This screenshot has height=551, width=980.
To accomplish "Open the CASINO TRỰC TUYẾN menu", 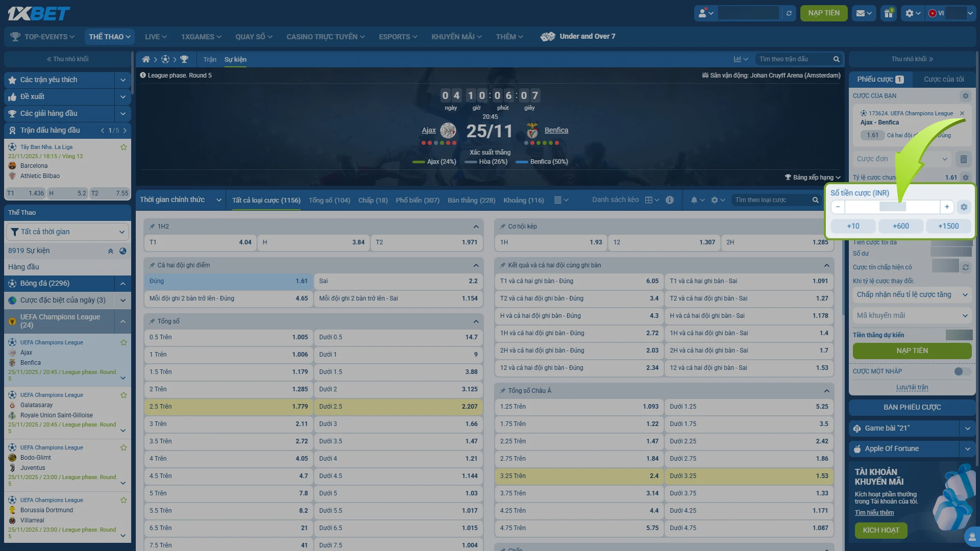I will click(x=326, y=37).
